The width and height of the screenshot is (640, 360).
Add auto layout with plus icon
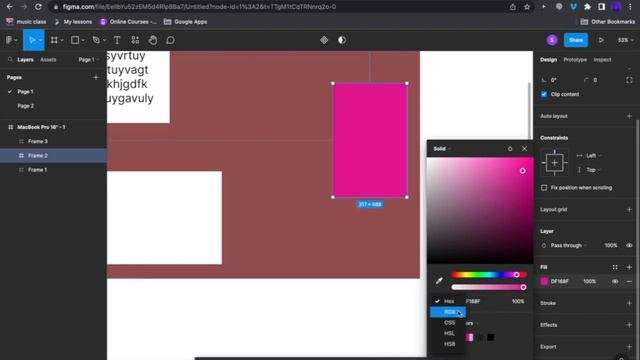(629, 116)
